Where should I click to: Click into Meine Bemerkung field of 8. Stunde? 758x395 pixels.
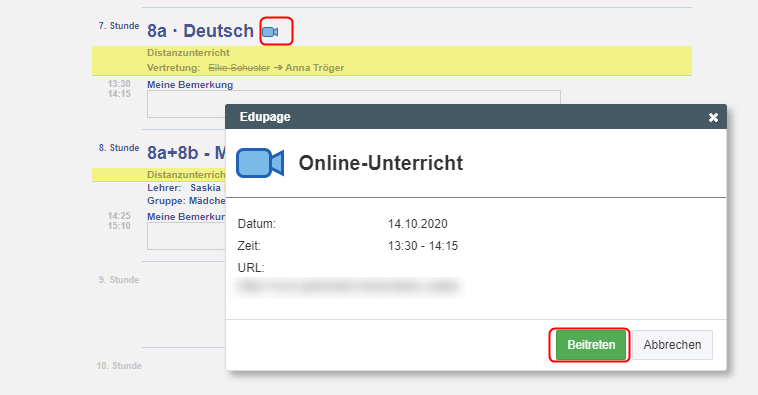186,236
